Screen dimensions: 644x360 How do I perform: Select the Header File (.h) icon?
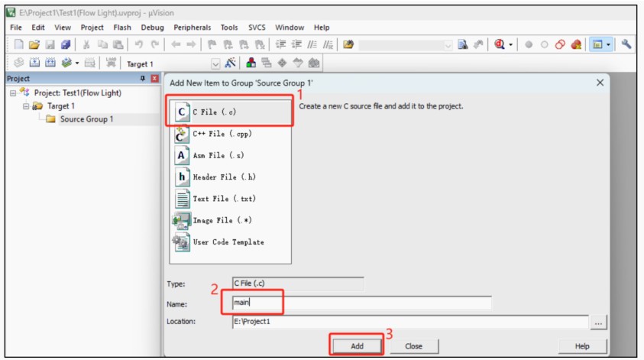[x=182, y=177]
